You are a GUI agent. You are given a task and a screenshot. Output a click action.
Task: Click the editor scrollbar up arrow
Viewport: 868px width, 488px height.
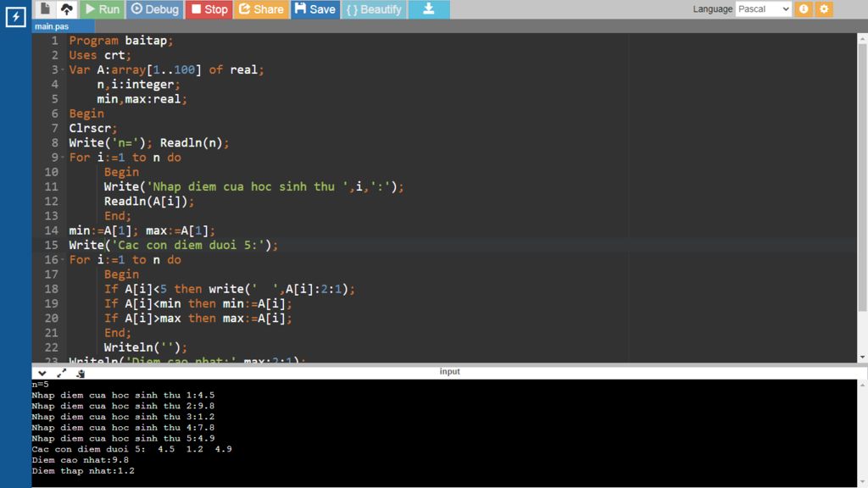[862, 38]
